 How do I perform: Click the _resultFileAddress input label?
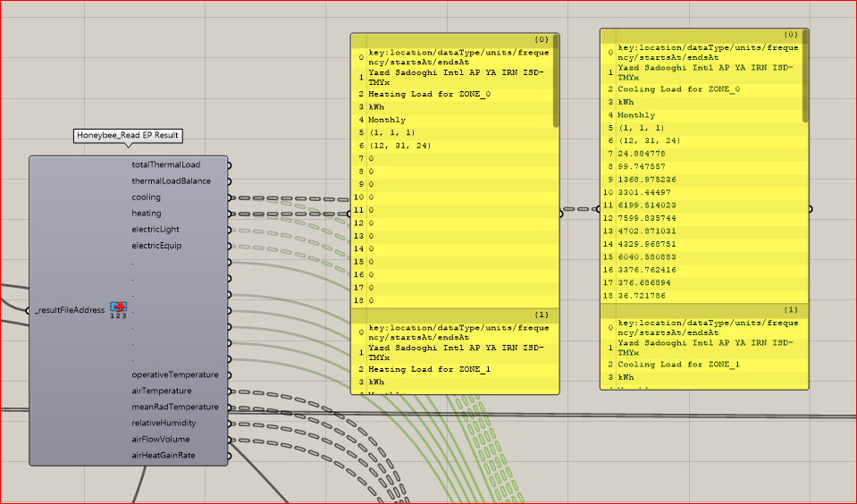click(70, 310)
